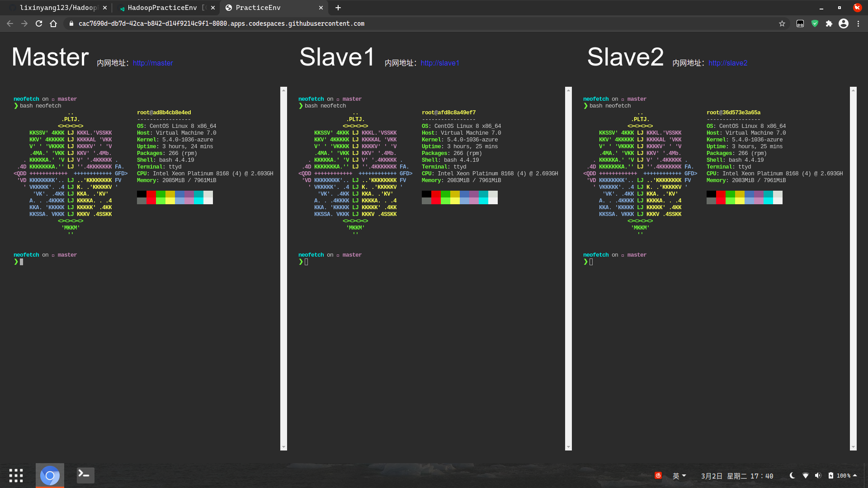
Task: Close the PracticeEnv tab
Action: coord(321,8)
